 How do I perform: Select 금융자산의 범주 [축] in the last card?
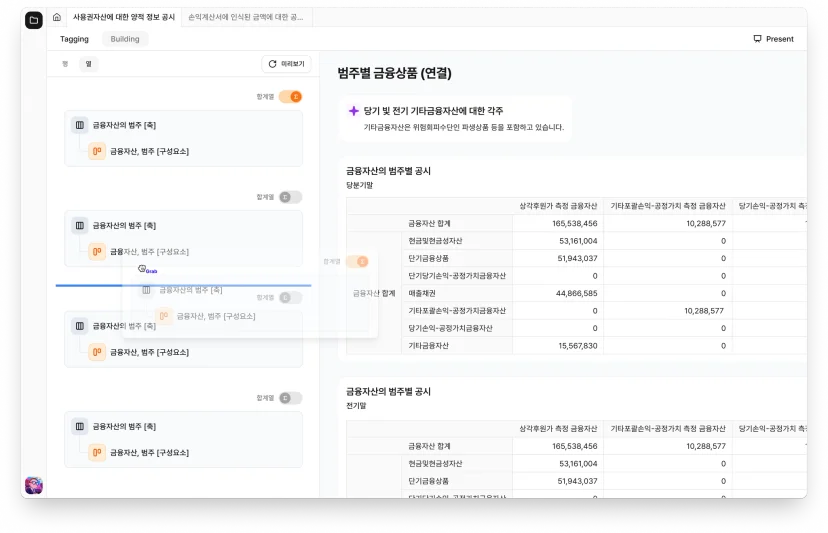pyautogui.click(x=124, y=426)
